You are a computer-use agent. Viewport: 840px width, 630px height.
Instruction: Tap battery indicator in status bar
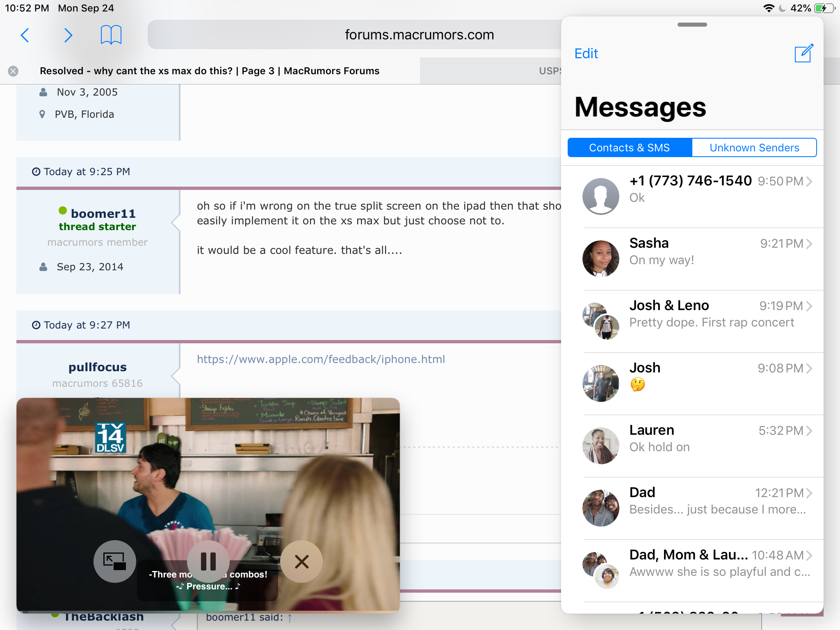point(825,8)
